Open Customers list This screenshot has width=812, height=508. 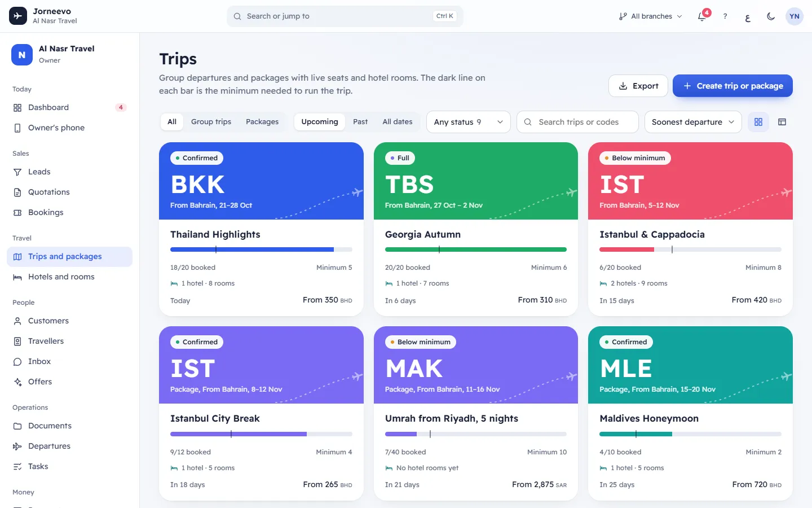tap(69, 321)
